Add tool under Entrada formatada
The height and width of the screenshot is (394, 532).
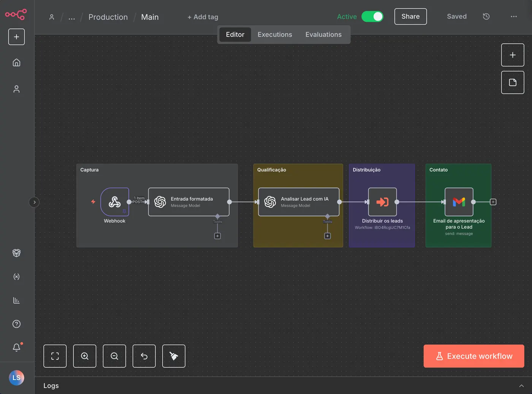[217, 236]
